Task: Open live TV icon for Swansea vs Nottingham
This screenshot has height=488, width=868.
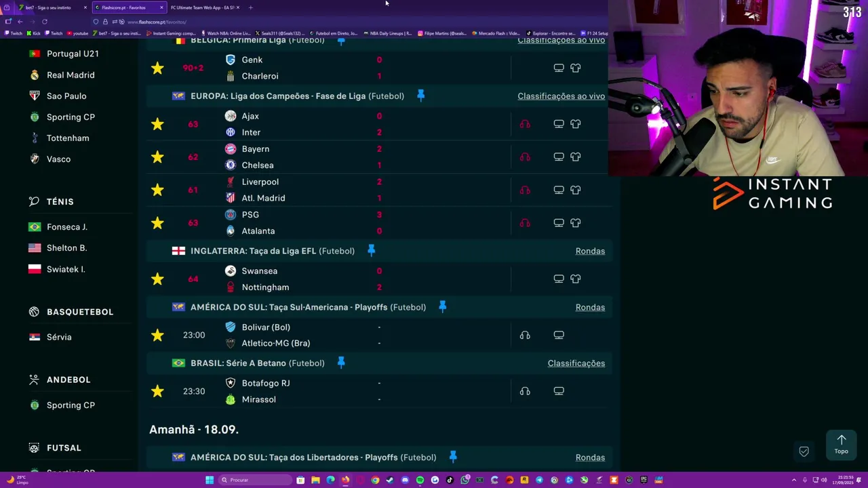Action: [559, 279]
